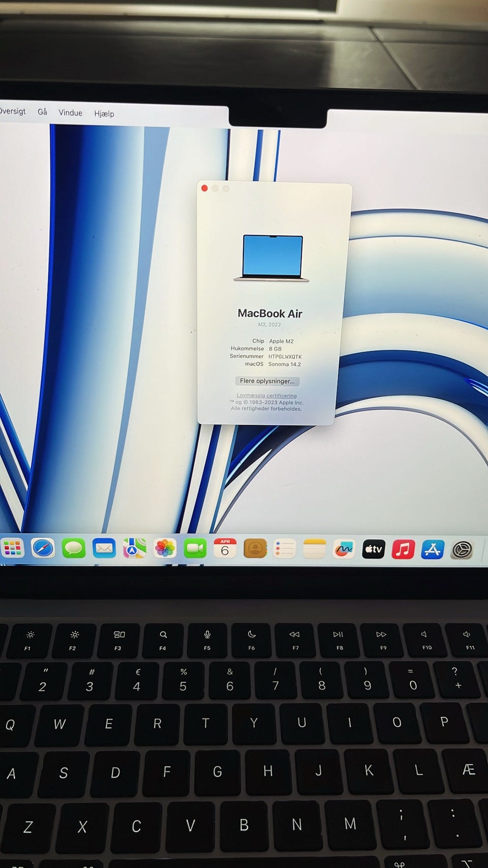Image resolution: width=488 pixels, height=868 pixels.
Task: Open the App Store icon
Action: (x=433, y=550)
